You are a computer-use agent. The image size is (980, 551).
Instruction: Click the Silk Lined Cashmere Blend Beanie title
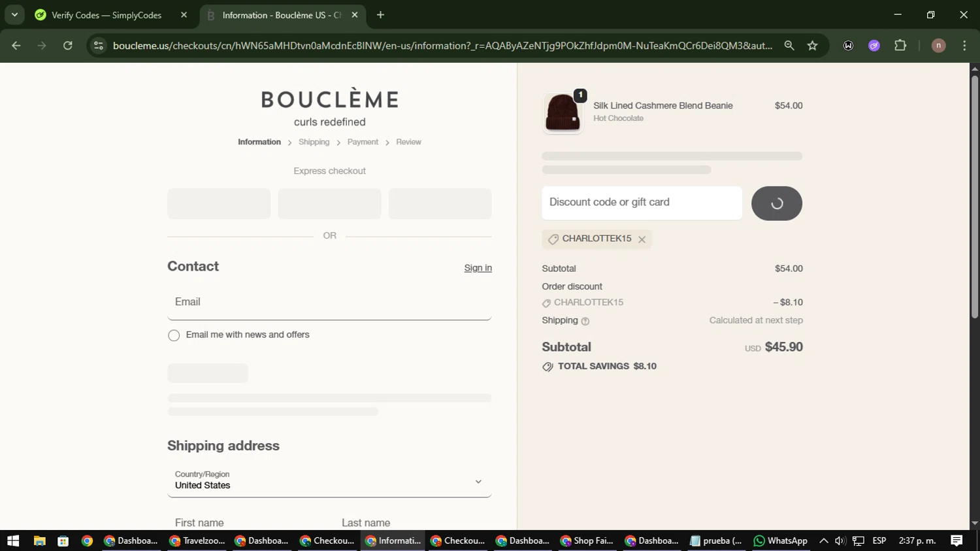(662, 106)
